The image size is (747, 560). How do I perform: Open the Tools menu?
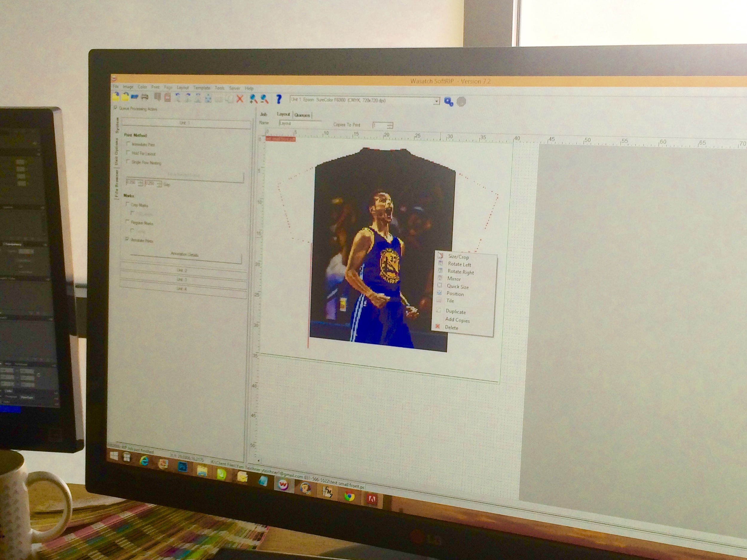pyautogui.click(x=220, y=88)
